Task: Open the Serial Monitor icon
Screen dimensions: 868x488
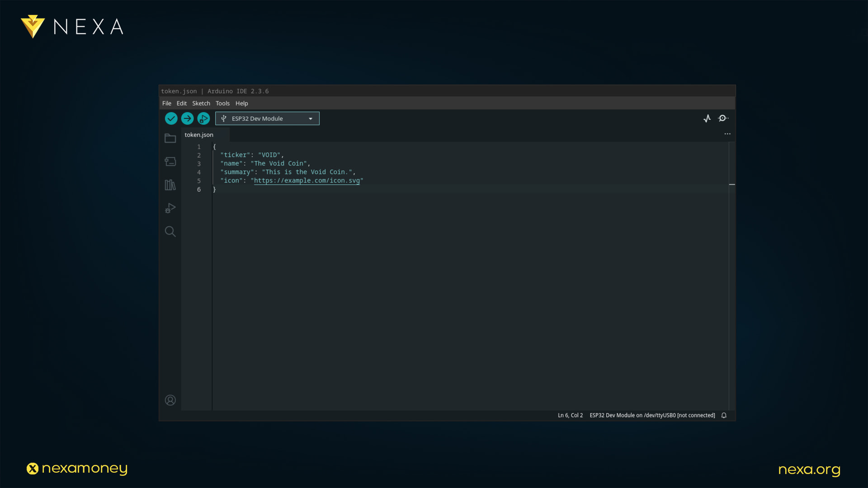Action: point(723,118)
